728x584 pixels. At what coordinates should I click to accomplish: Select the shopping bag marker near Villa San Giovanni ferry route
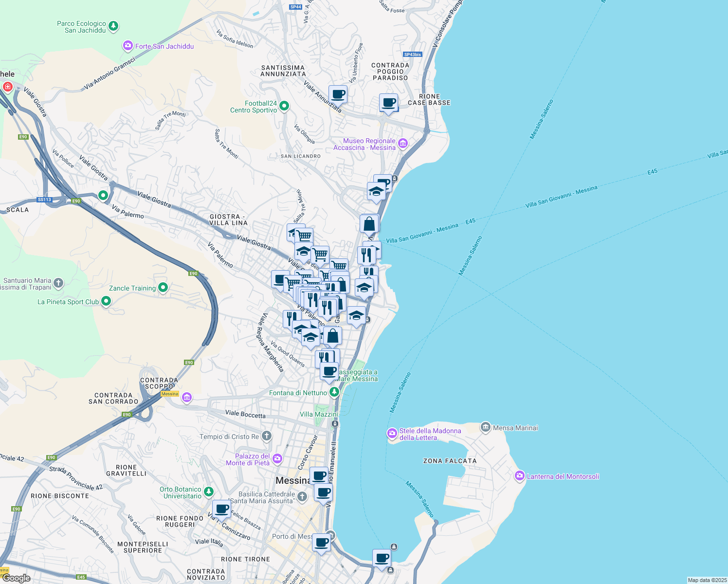[x=369, y=223]
